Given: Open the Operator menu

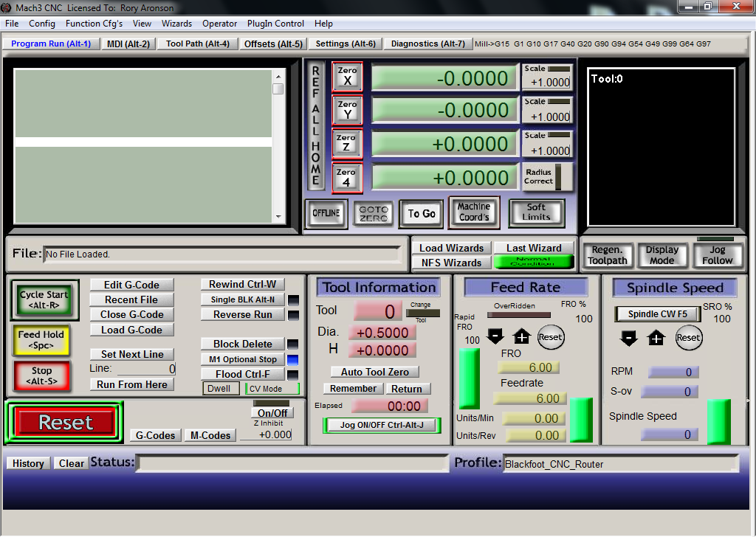Looking at the screenshot, I should click(219, 24).
